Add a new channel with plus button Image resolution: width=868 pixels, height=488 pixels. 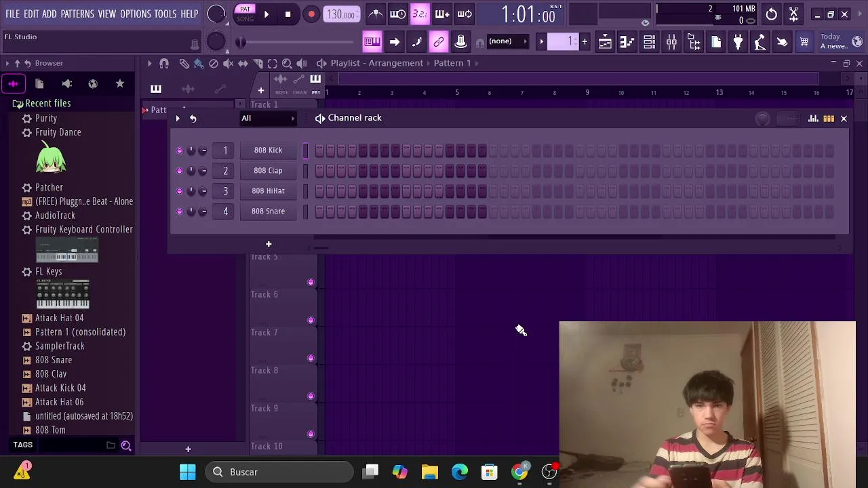click(269, 244)
